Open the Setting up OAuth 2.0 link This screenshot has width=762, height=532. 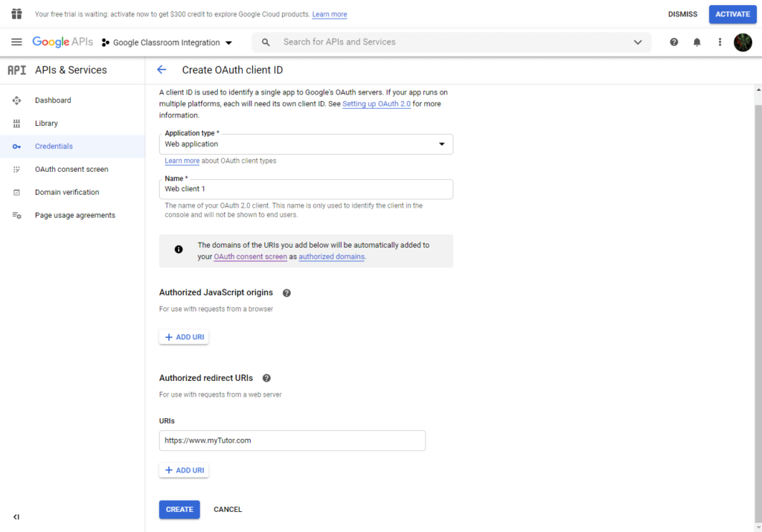coord(376,103)
